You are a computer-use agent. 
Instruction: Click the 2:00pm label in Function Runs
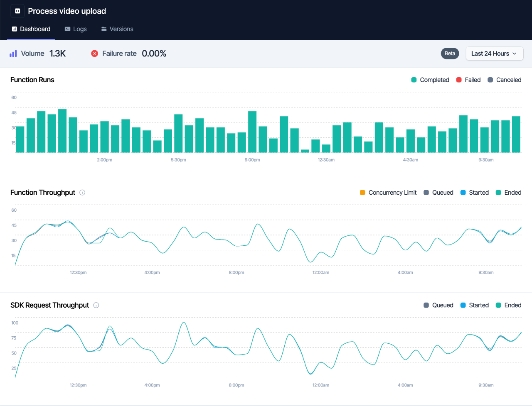[x=105, y=160]
